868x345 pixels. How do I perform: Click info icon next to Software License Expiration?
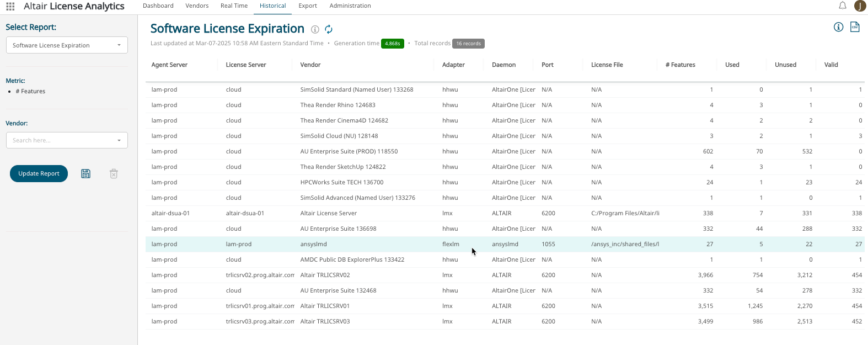pos(315,29)
